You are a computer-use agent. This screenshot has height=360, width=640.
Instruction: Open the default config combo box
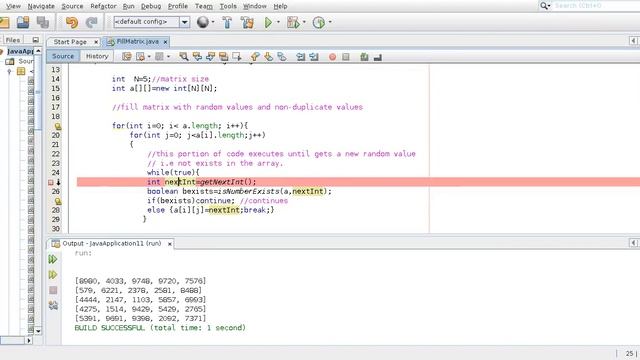click(151, 22)
